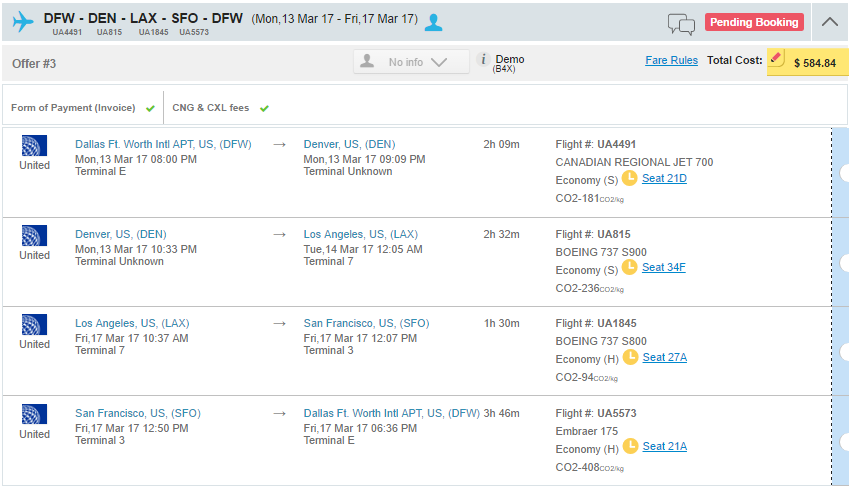Open the chat comments icon
849x486 pixels.
[x=681, y=24]
